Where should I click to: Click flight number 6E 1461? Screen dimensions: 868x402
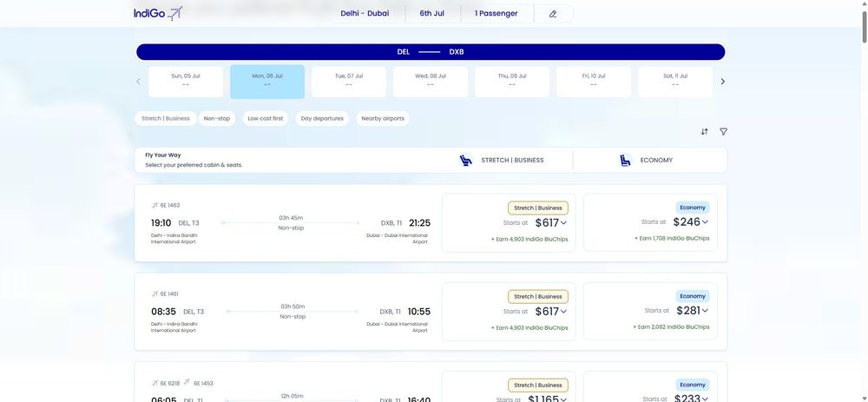click(x=169, y=294)
